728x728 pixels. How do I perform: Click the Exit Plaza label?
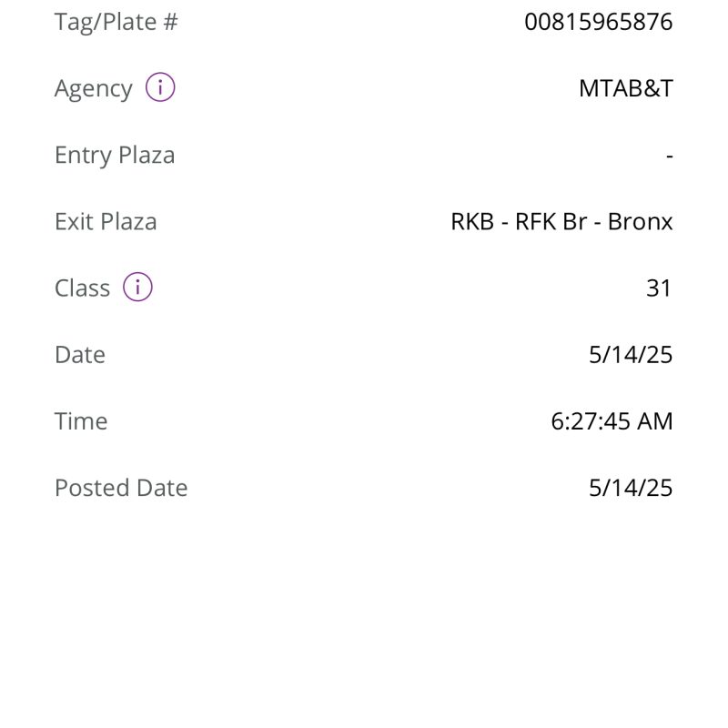pos(106,221)
